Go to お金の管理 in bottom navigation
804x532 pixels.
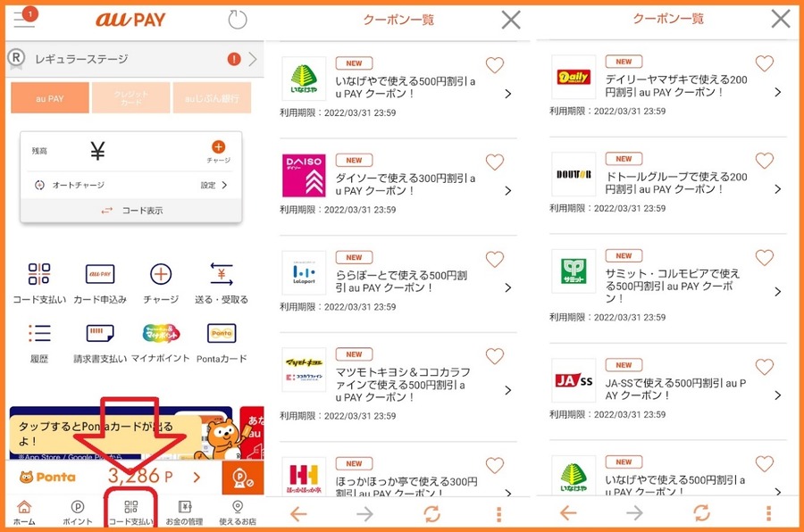tap(184, 512)
